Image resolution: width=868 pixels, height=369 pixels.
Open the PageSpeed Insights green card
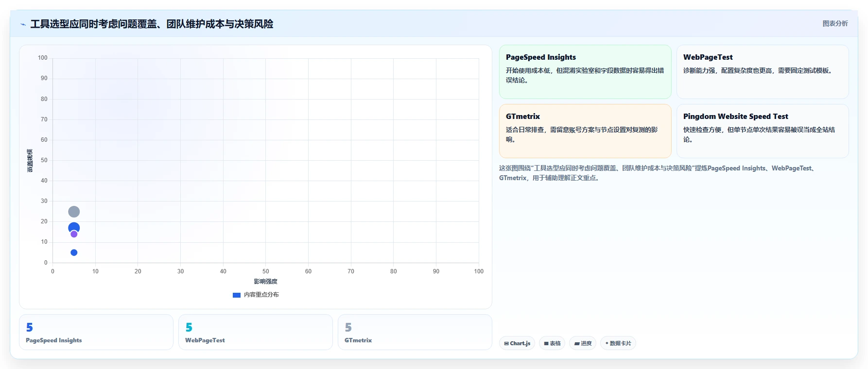click(585, 72)
